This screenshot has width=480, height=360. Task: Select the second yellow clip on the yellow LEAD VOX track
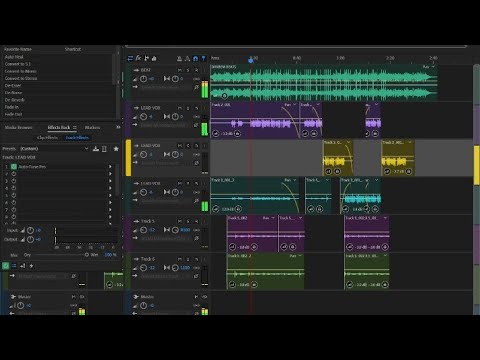pos(398,158)
